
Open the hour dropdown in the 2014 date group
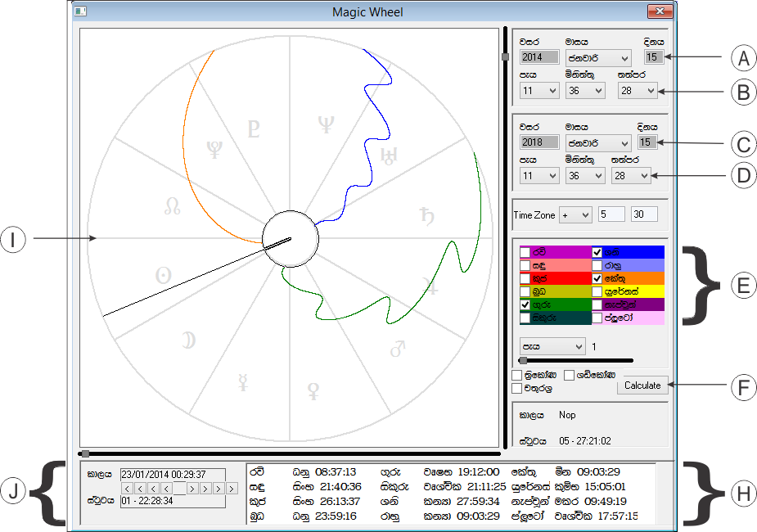click(x=539, y=90)
